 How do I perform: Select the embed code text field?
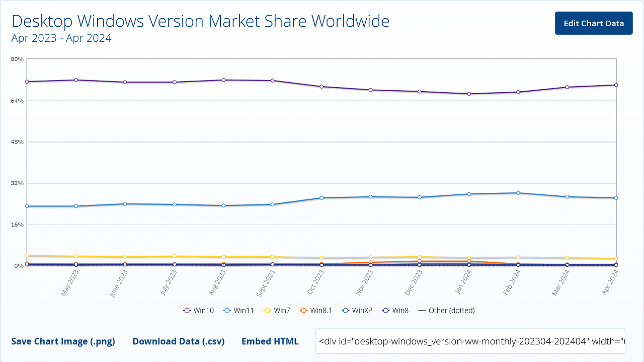[470, 341]
